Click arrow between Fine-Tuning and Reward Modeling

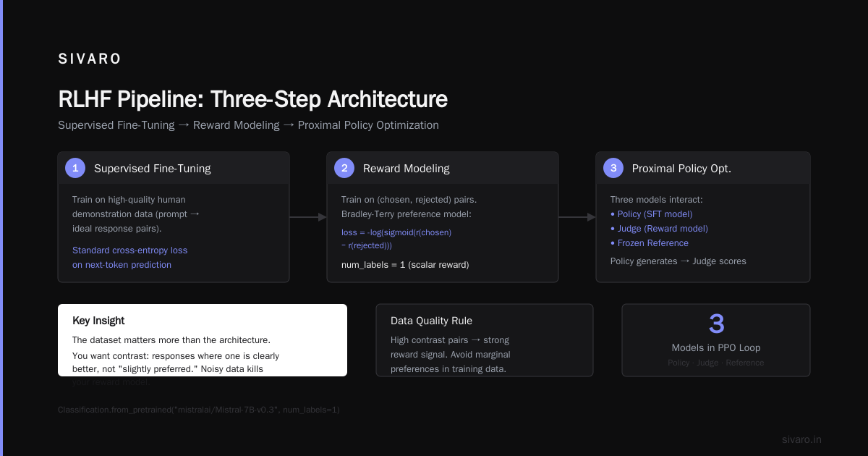click(308, 217)
